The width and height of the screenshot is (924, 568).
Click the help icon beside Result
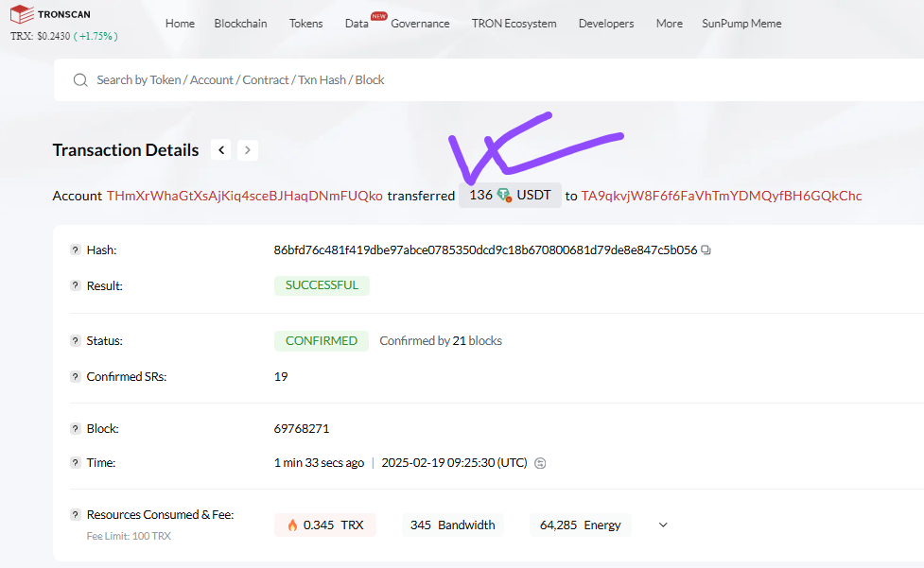(x=75, y=285)
